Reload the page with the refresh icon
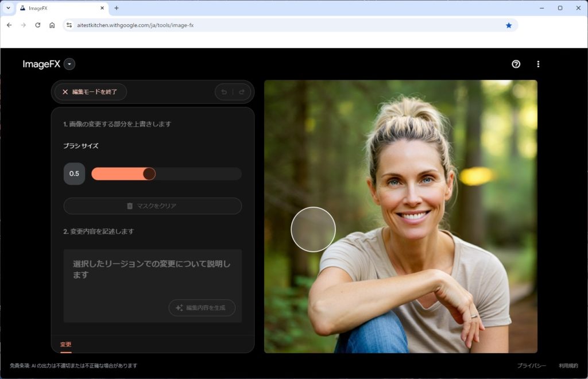This screenshot has height=379, width=588. click(38, 25)
